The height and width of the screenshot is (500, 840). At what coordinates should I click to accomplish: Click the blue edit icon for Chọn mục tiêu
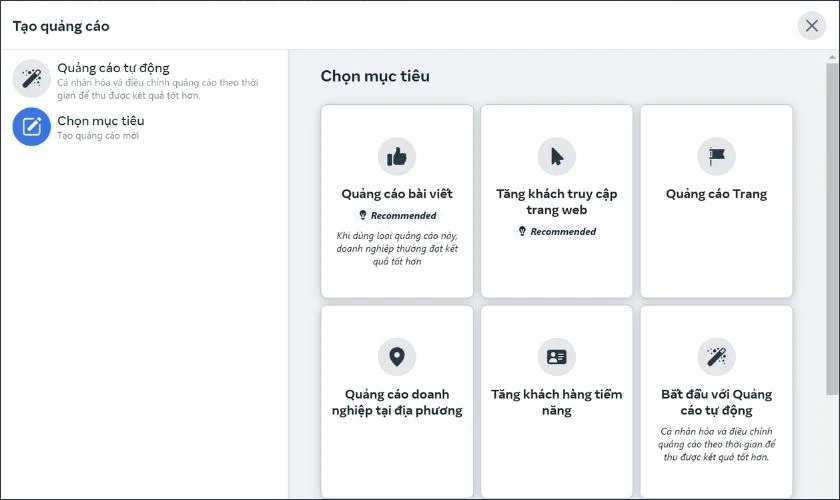(x=32, y=127)
